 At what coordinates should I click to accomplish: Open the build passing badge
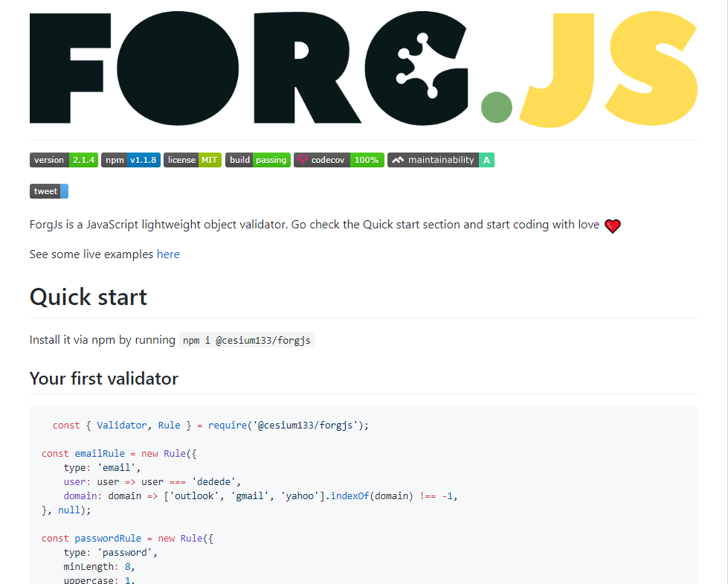tap(258, 160)
